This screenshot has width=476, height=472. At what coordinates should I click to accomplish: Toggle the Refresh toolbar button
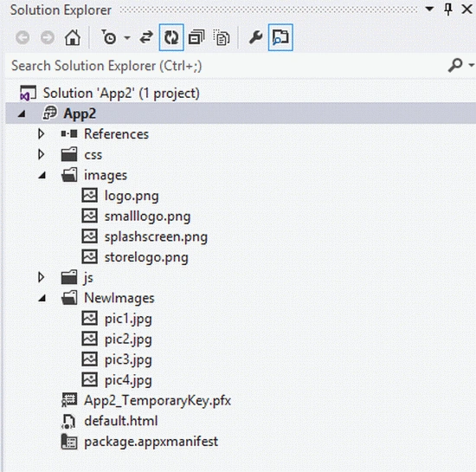[171, 37]
